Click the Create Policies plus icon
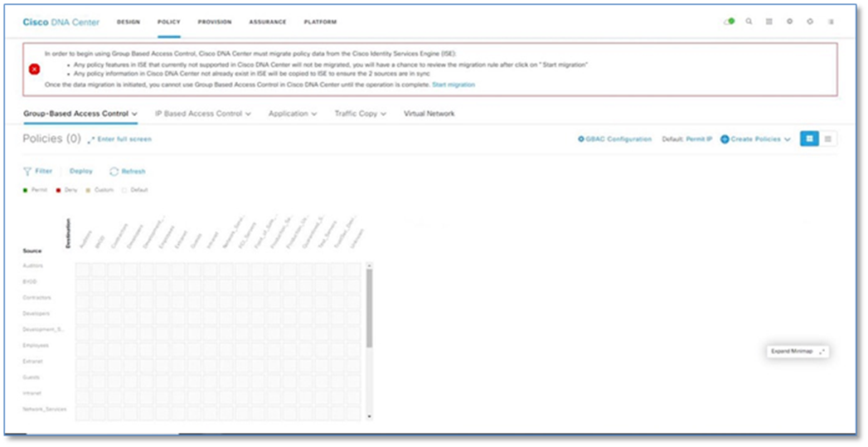The height and width of the screenshot is (447, 868). tap(724, 139)
